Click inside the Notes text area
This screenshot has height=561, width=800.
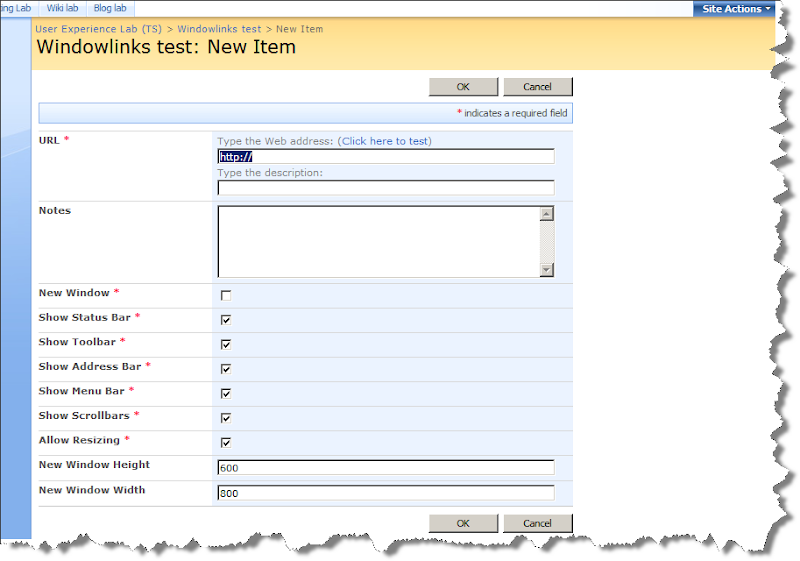click(379, 242)
